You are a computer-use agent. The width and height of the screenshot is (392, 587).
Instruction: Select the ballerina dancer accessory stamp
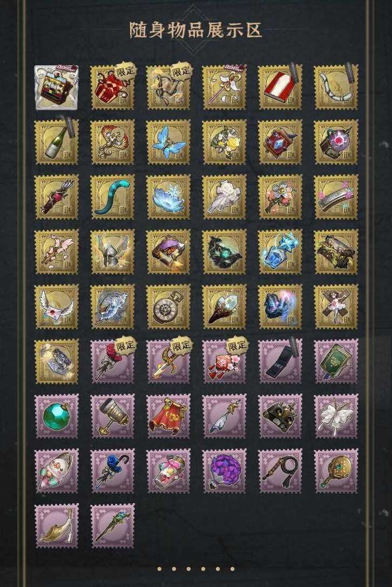(x=336, y=307)
